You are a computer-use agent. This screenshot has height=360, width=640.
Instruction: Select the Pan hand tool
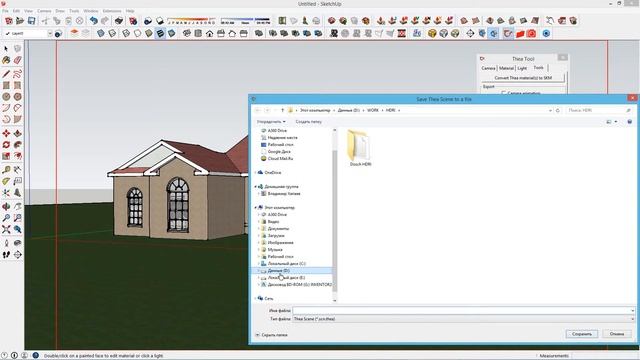point(18,207)
